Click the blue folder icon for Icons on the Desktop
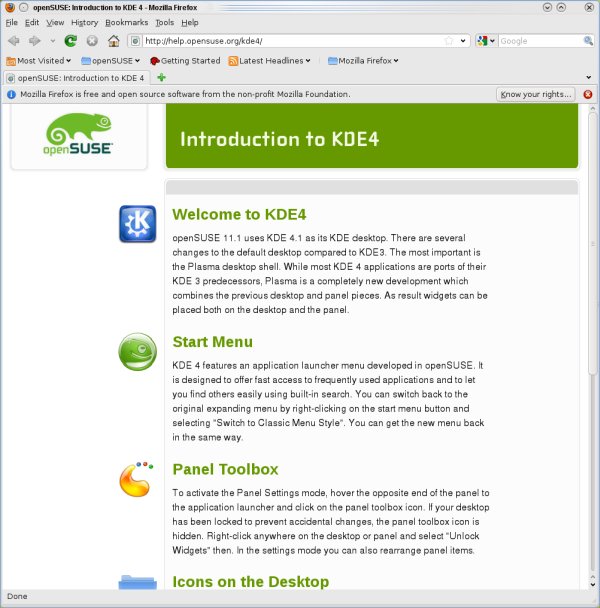The width and height of the screenshot is (600, 608). pos(138,582)
